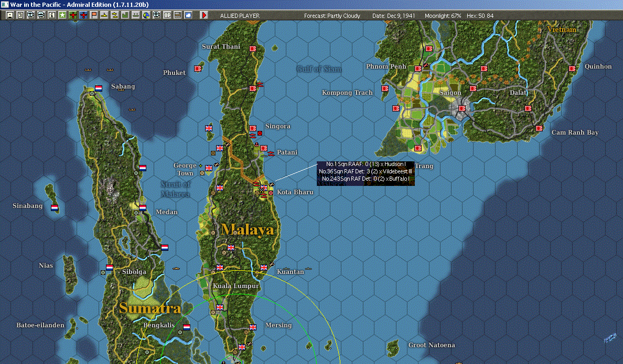Click the 'Groot Natoena' island label
The height and width of the screenshot is (364, 623).
(x=432, y=345)
